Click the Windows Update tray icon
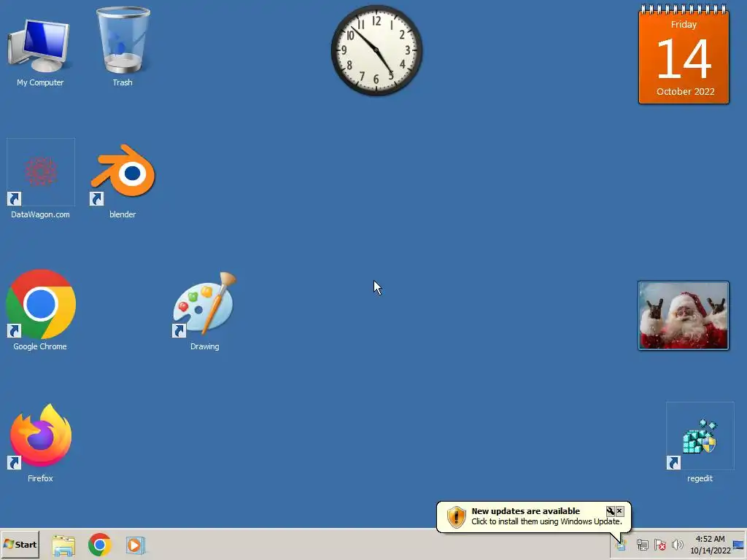 pos(620,544)
